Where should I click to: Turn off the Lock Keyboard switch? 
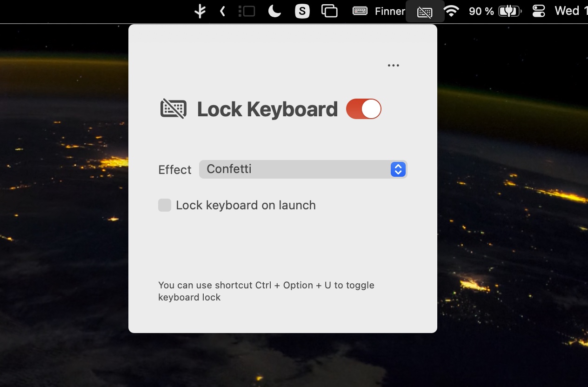pyautogui.click(x=364, y=109)
